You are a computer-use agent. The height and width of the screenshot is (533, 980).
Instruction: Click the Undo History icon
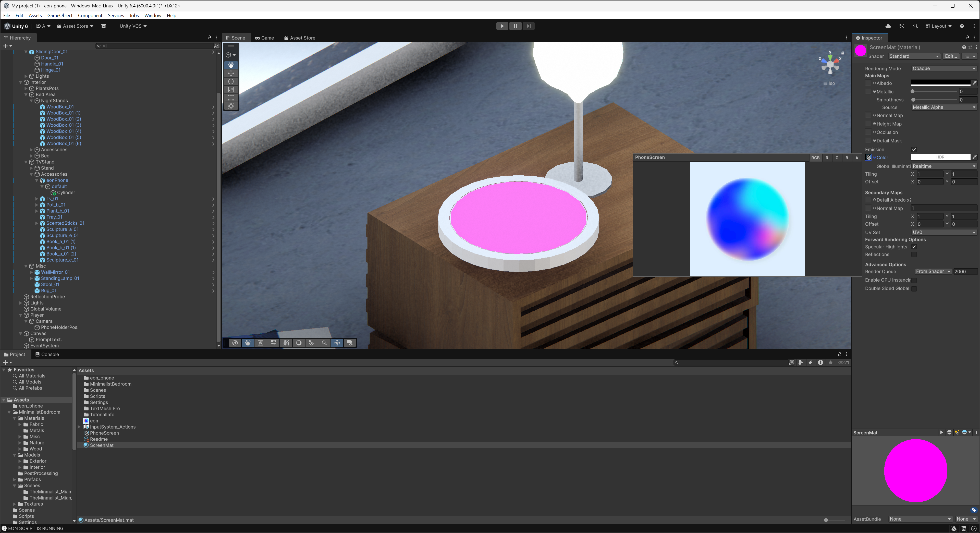902,26
